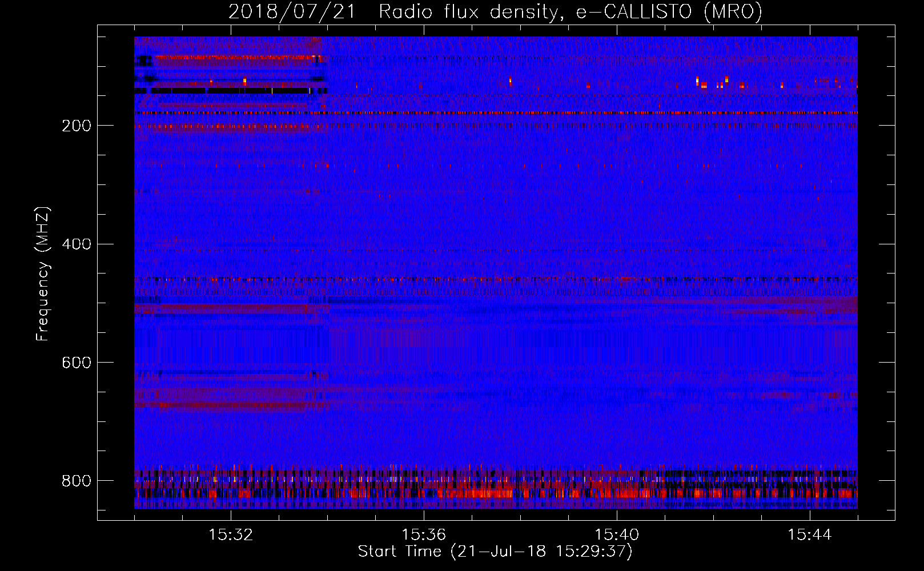Click the 15:44 time tick label
The height and width of the screenshot is (571, 924).
coord(810,535)
